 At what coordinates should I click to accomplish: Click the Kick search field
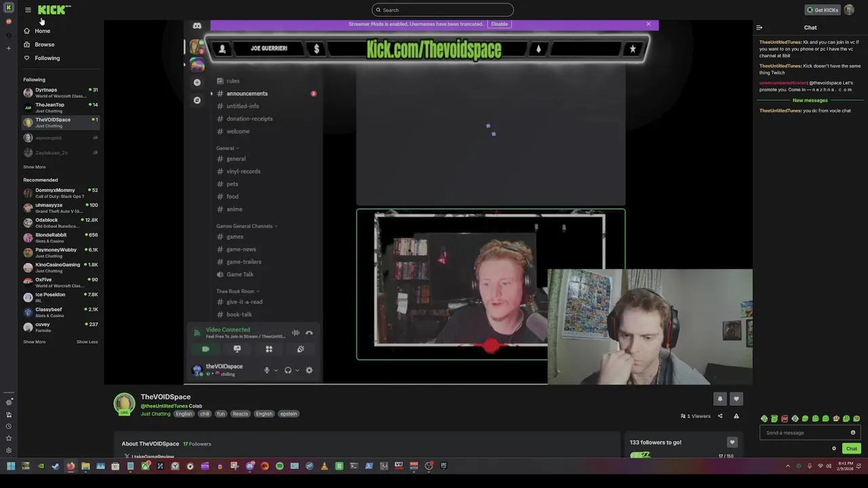pyautogui.click(x=442, y=9)
